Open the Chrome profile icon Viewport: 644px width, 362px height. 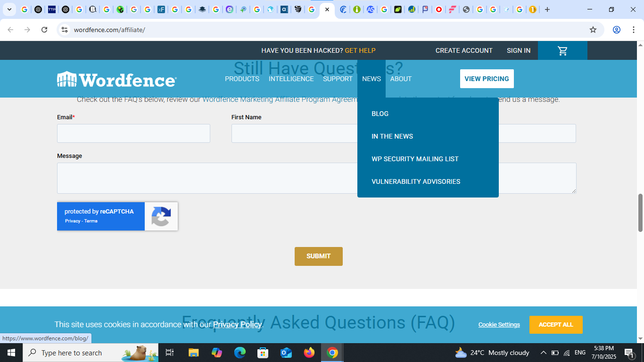(616, 30)
